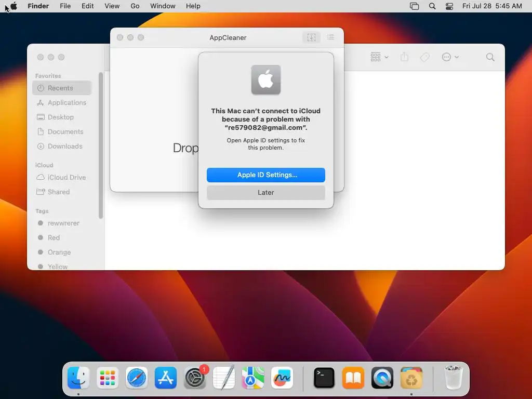Open the Apple menu
The width and height of the screenshot is (532, 399).
tap(14, 6)
